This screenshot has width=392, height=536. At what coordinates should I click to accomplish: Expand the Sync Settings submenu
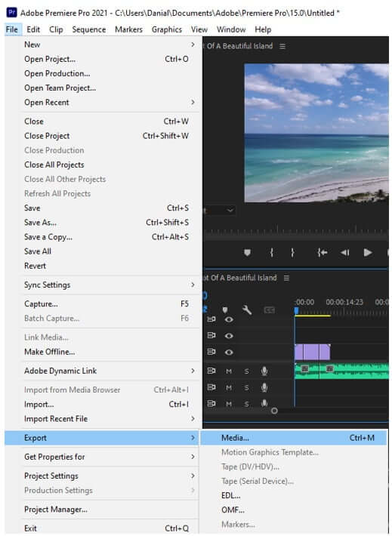[193, 285]
